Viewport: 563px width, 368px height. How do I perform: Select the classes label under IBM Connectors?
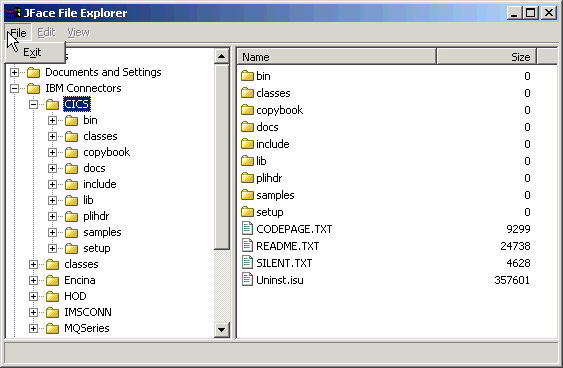click(x=82, y=264)
